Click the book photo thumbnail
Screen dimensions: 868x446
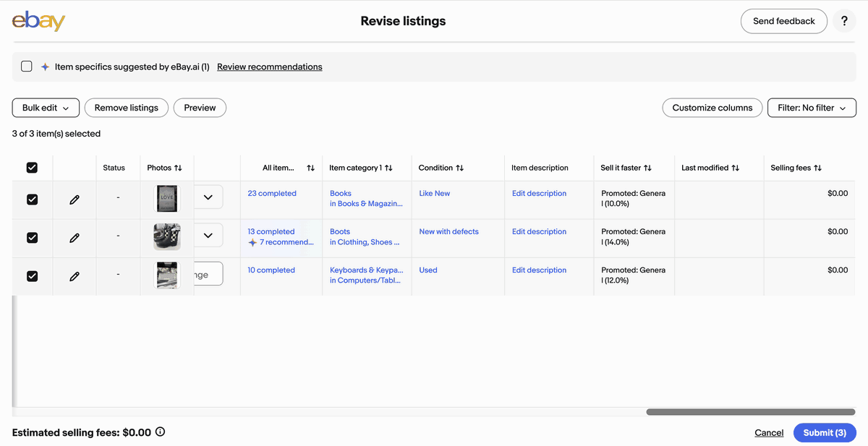167,199
